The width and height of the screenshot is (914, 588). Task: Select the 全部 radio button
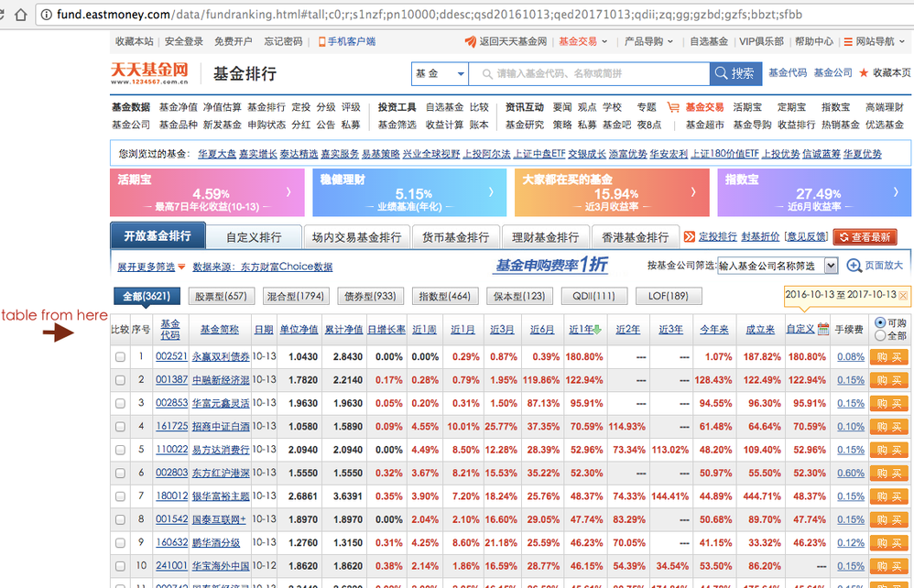click(880, 335)
